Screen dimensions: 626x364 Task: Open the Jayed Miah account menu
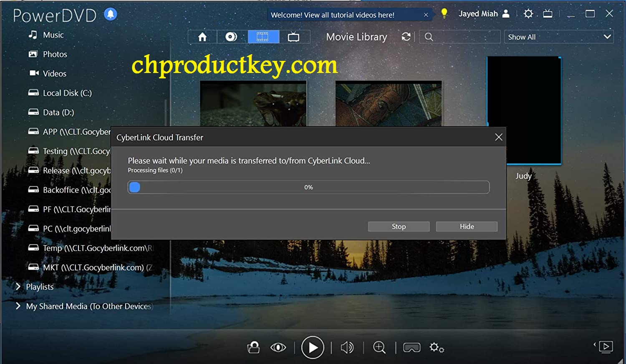coord(484,14)
